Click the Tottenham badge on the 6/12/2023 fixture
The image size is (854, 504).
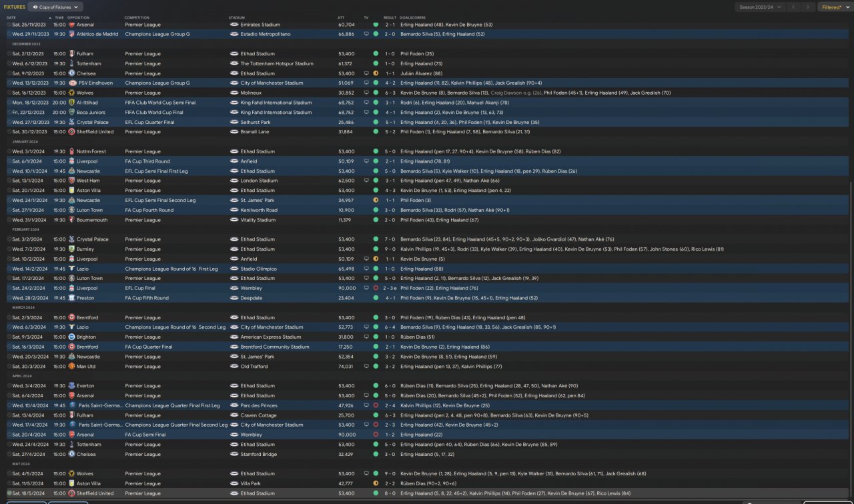(71, 64)
